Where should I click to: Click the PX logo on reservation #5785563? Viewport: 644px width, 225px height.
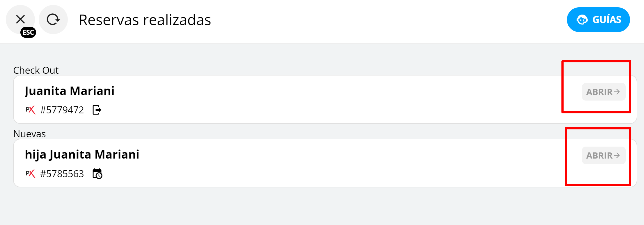click(30, 174)
